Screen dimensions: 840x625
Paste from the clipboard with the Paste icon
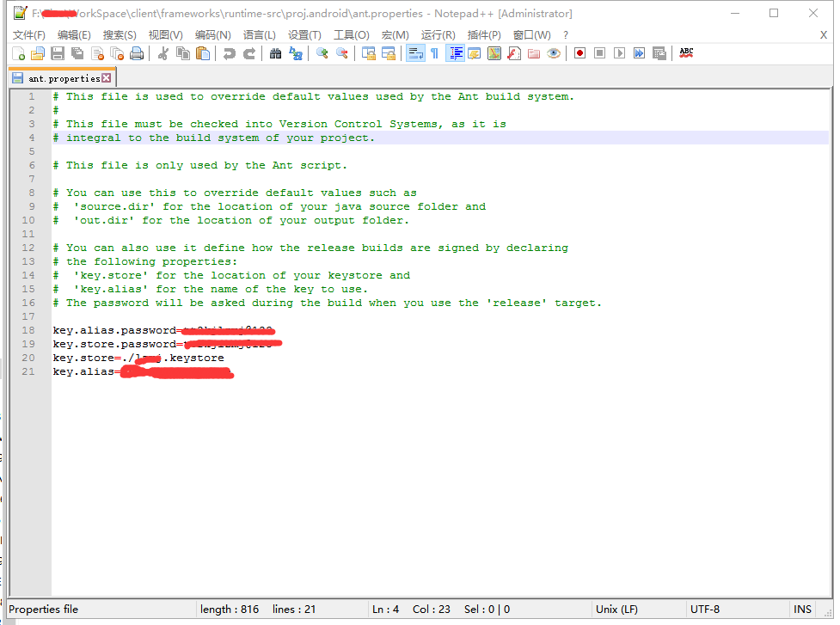[203, 53]
